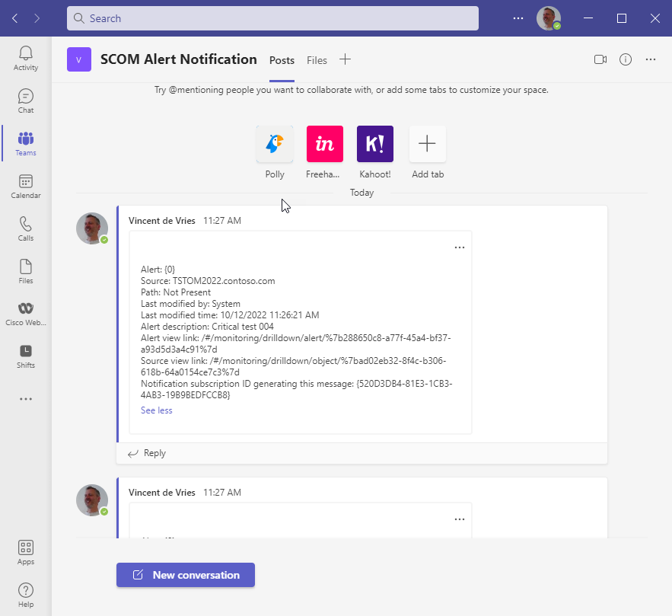Switch to the Files tab

pyautogui.click(x=317, y=60)
